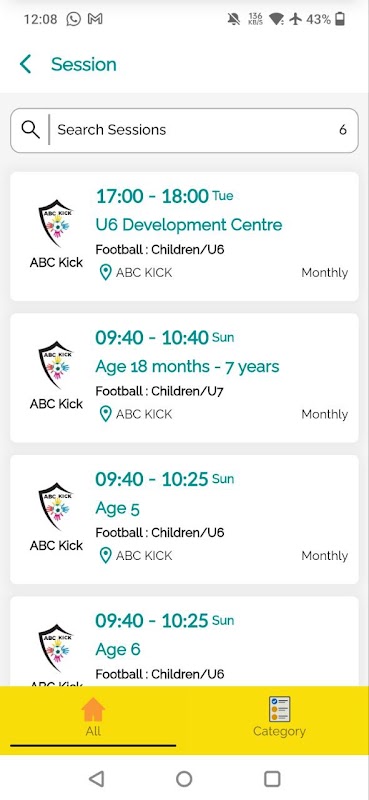Viewport: 369px width, 800px height.
Task: Tap the Android back navigation button
Action: coord(96,779)
